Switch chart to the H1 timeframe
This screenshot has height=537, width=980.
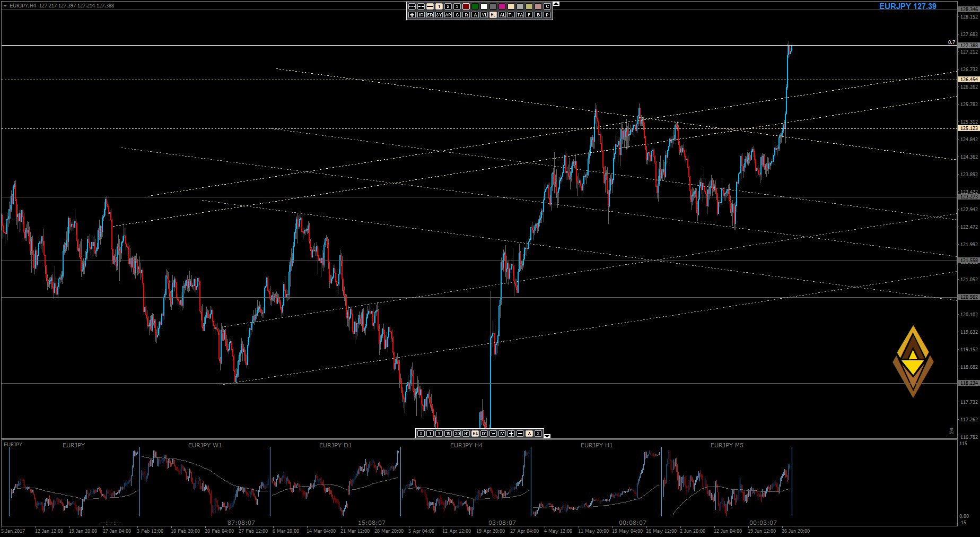[x=466, y=434]
